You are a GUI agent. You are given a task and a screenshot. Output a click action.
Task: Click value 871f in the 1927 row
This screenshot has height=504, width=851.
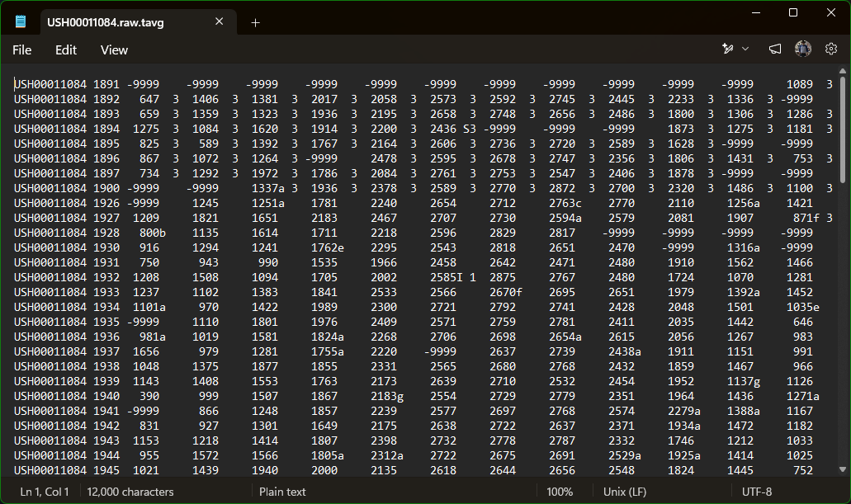click(806, 218)
